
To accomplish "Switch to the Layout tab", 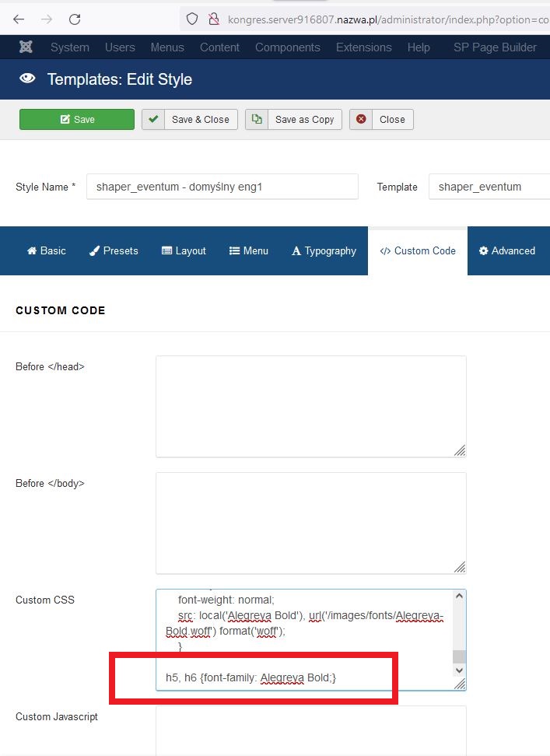I will coord(184,250).
